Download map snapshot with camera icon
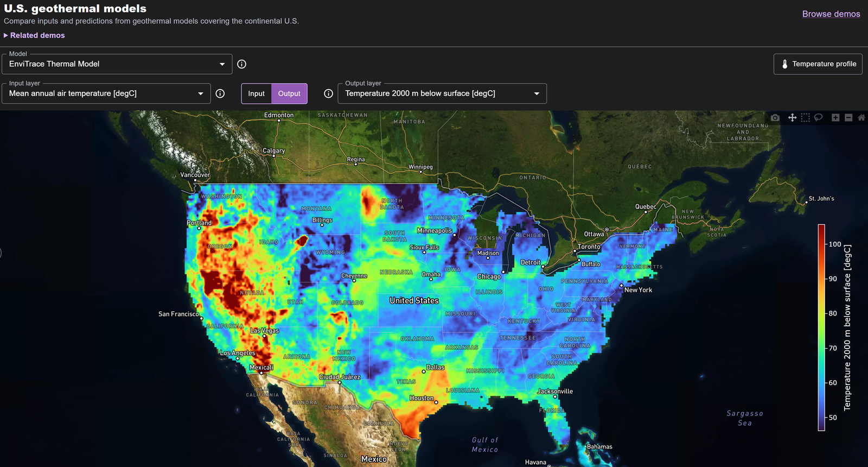 tap(775, 118)
